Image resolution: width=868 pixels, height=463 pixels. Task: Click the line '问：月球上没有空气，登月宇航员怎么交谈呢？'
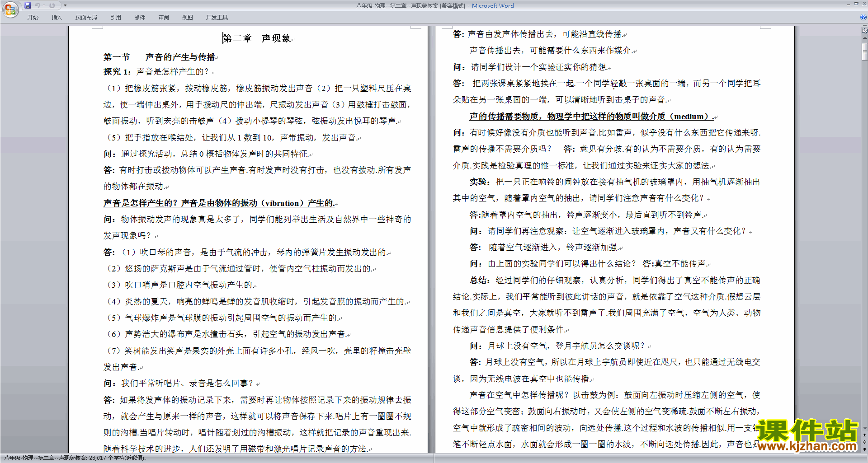(557, 346)
